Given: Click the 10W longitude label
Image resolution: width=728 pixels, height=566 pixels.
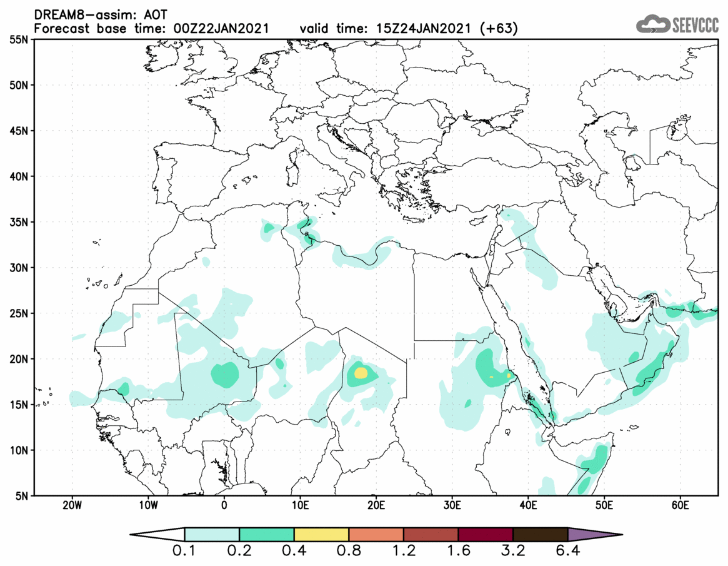Looking at the screenshot, I should (x=148, y=505).
